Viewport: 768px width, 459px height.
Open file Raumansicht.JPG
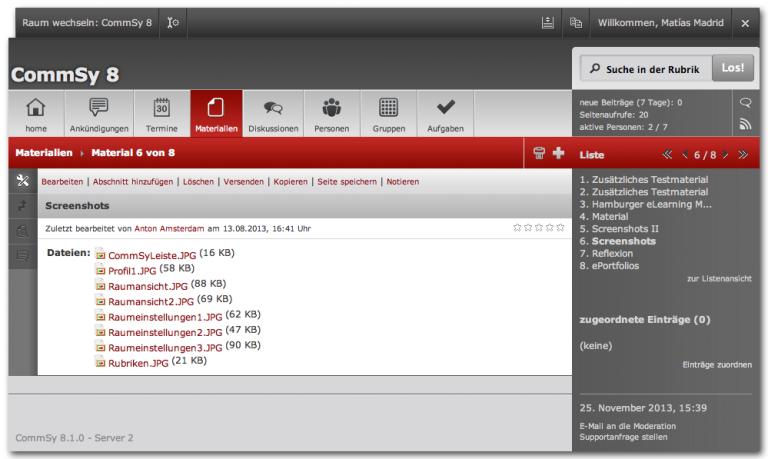coord(147,286)
